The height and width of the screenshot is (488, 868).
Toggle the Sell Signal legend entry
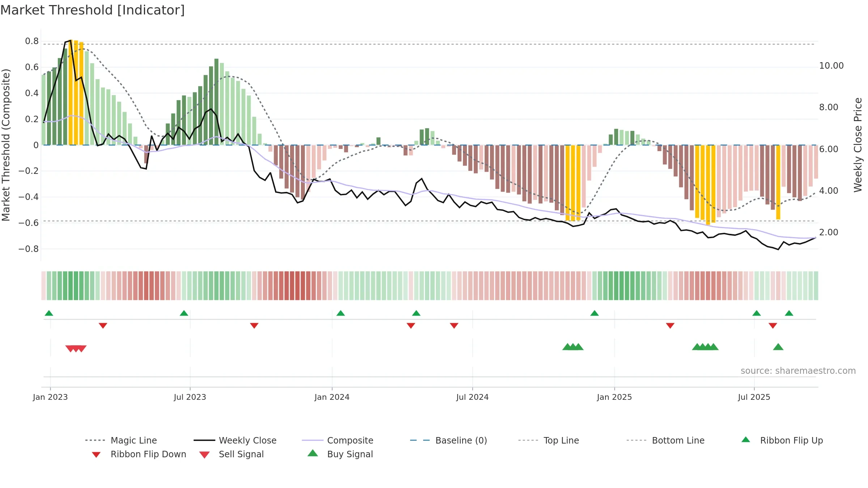[x=231, y=454]
